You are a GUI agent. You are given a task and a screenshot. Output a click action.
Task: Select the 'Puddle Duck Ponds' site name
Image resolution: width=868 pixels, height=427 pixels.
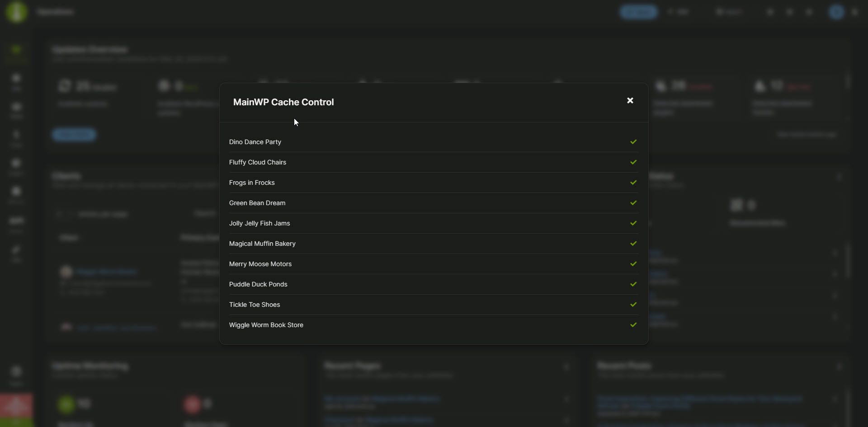(x=258, y=284)
